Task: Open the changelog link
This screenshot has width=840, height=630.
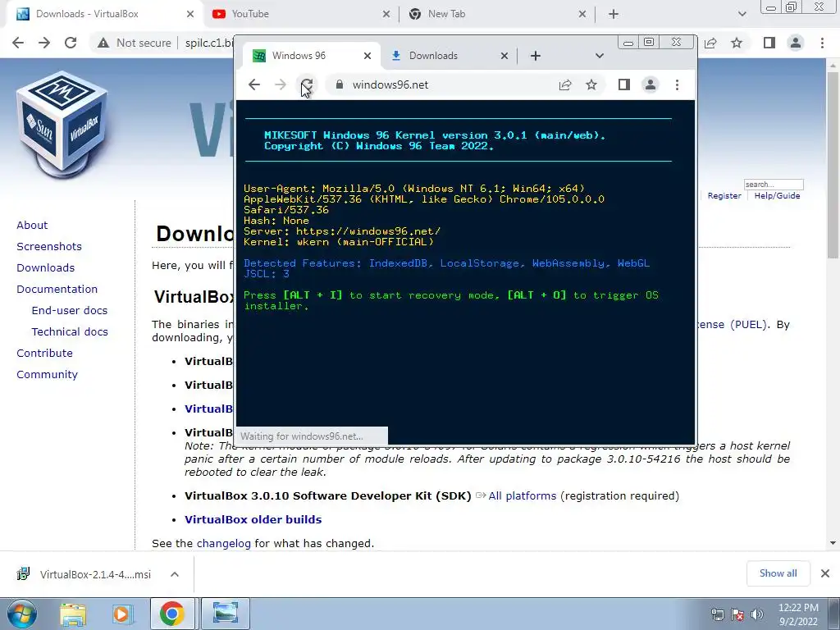Action: 224,544
